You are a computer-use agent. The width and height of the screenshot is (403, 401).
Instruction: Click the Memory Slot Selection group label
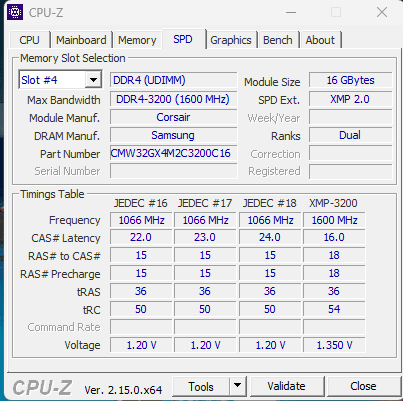coord(73,58)
